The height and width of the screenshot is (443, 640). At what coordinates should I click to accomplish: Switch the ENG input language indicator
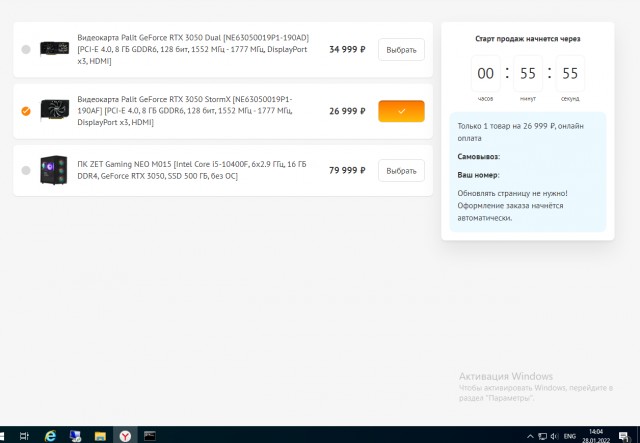tap(570, 436)
